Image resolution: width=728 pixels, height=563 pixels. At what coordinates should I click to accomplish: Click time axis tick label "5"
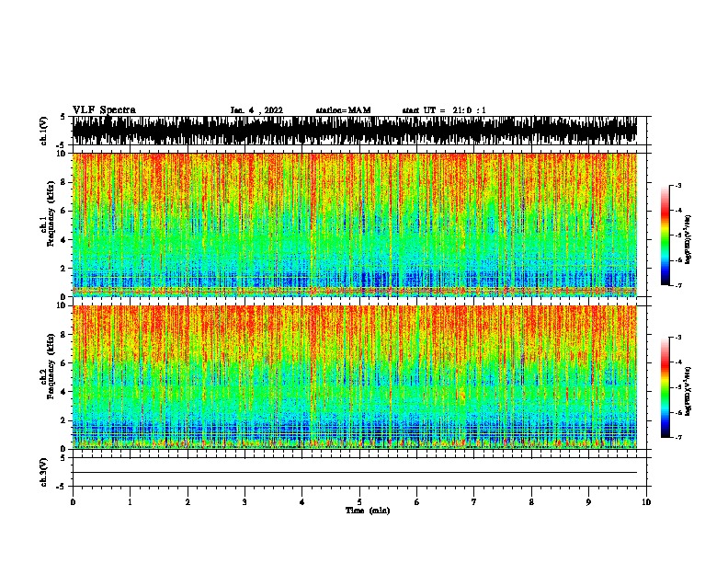click(x=359, y=501)
